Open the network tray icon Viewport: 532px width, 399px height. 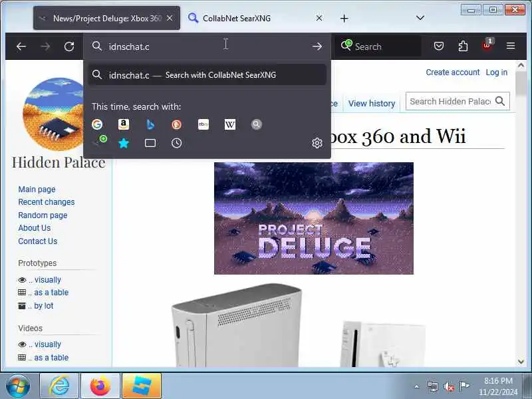(x=433, y=386)
